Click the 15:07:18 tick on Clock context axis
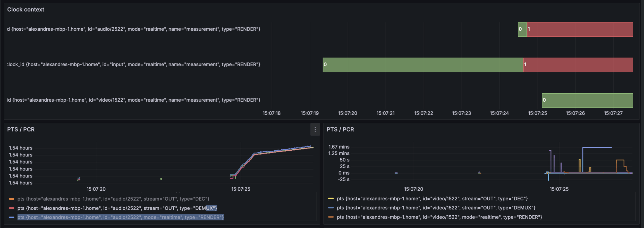The image size is (644, 228). click(272, 113)
